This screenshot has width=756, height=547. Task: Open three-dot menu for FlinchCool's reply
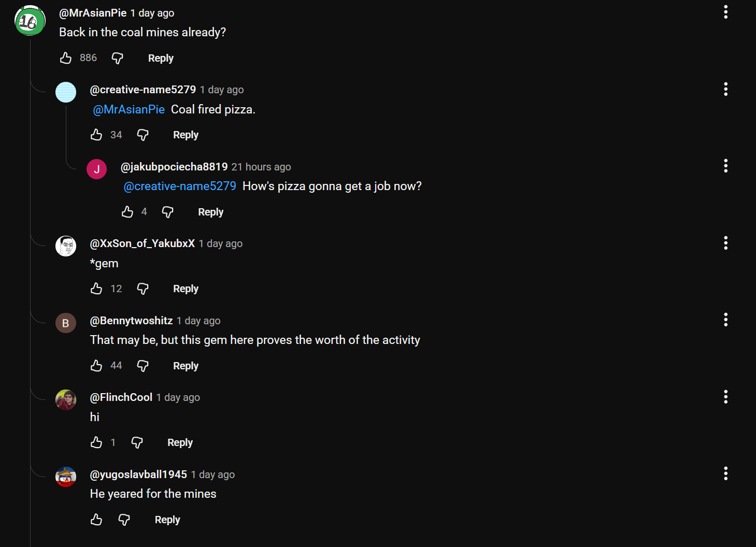coord(725,397)
